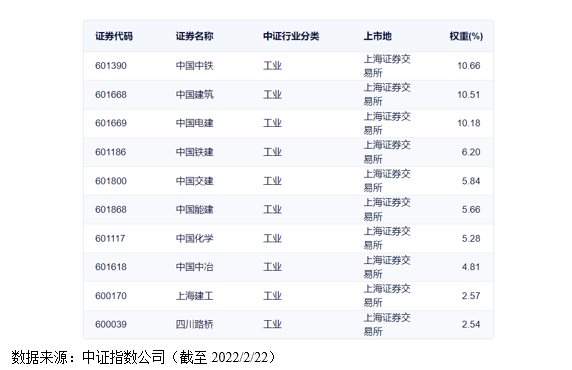Click the 工业 link for 中国建筑
The width and height of the screenshot is (572, 370).
pos(273,95)
